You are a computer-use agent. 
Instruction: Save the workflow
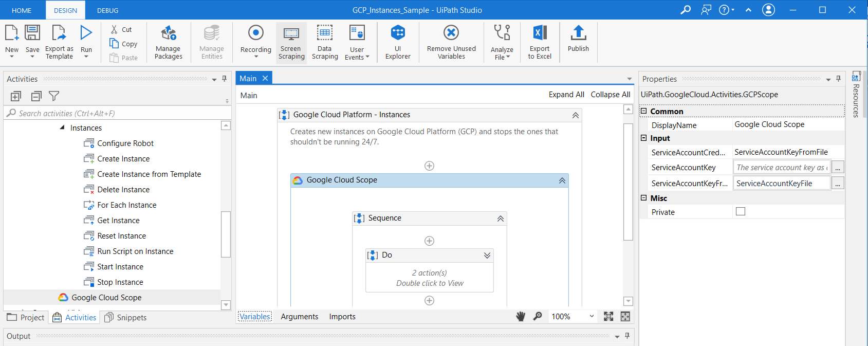point(32,41)
